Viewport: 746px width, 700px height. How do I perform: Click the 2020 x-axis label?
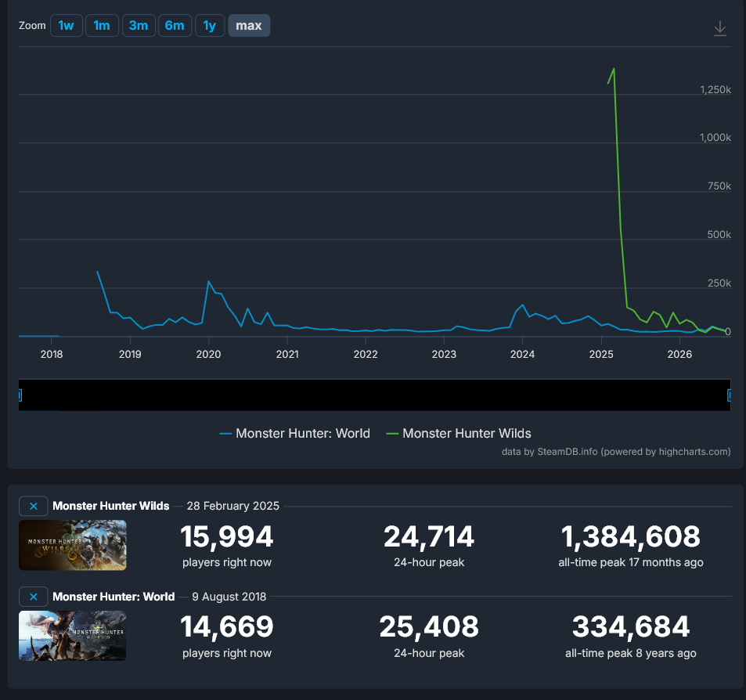208,354
